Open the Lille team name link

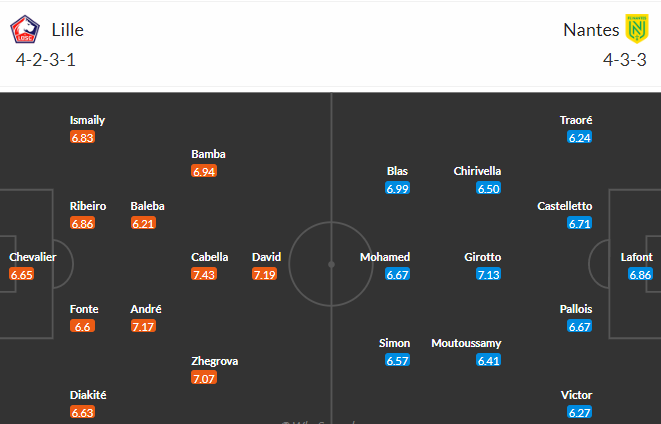(x=67, y=30)
